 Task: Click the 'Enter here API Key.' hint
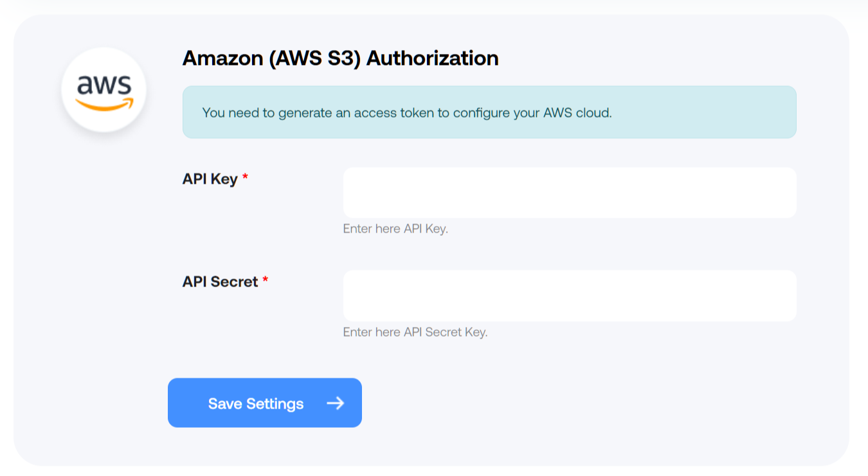pos(395,229)
